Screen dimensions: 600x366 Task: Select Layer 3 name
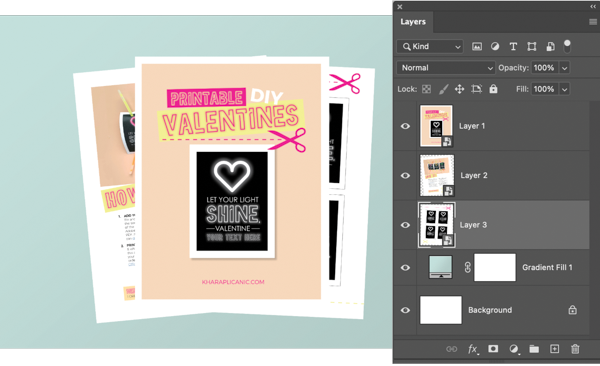click(x=473, y=225)
